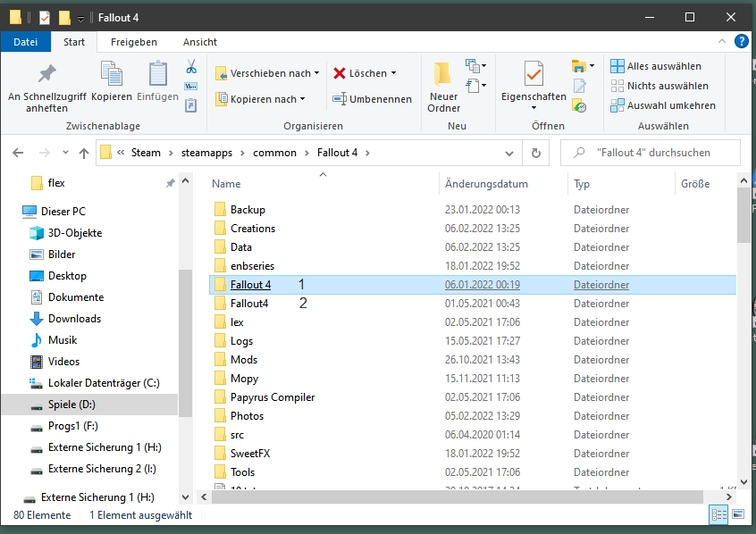Switch to details view in the status bar

[718, 515]
